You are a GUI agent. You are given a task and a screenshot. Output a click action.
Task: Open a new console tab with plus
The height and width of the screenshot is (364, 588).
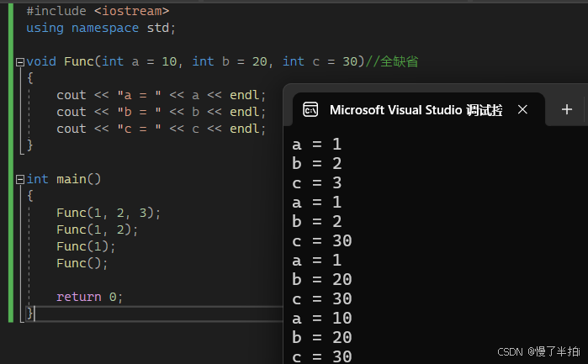pyautogui.click(x=567, y=109)
